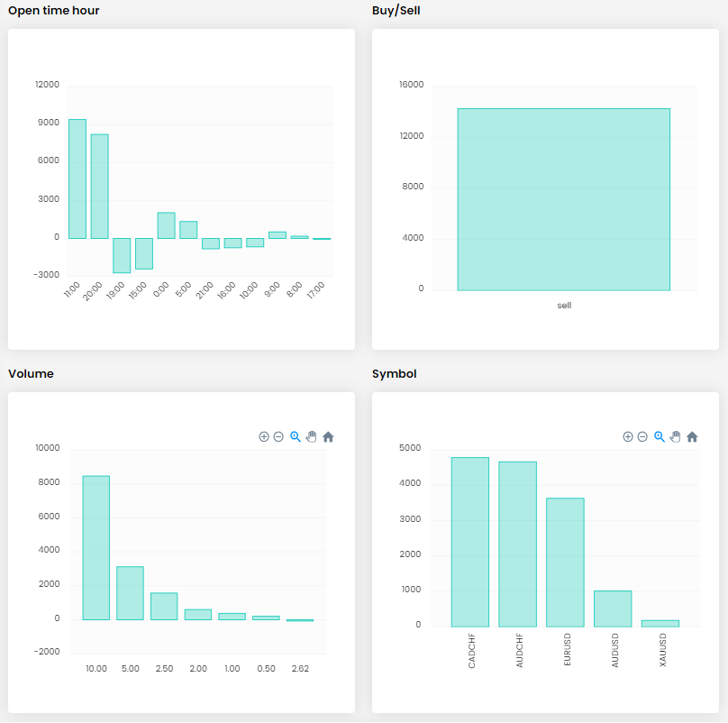This screenshot has height=723, width=728.
Task: Click the AUDCHF bar in Symbol chart
Action: (x=517, y=544)
